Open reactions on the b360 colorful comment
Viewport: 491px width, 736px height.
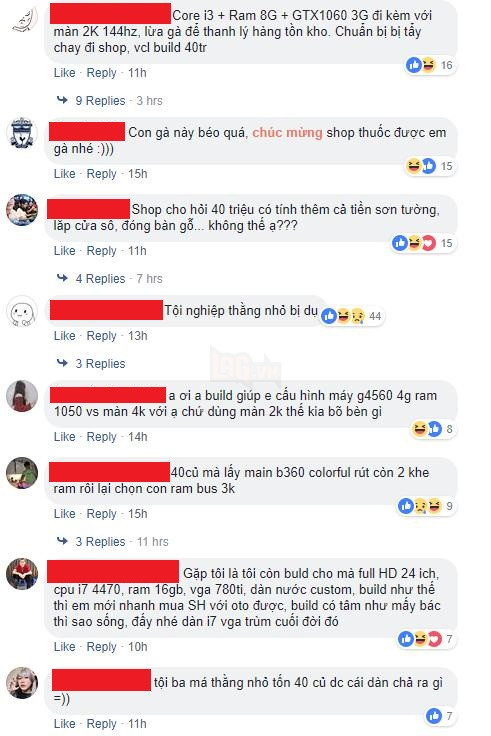[x=426, y=506]
